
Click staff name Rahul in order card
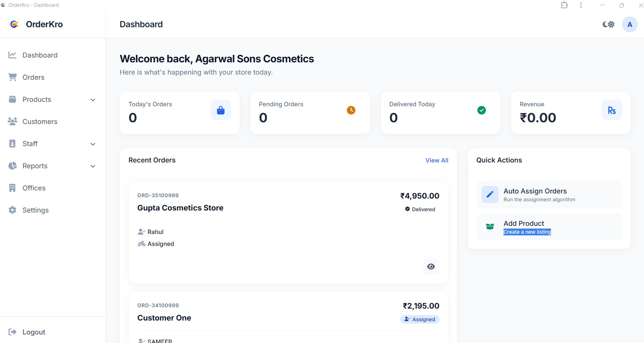[155, 232]
